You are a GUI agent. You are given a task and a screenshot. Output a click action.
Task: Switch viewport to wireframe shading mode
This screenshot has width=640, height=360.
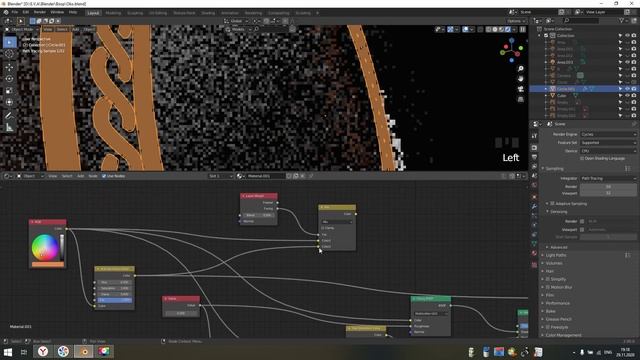click(489, 29)
